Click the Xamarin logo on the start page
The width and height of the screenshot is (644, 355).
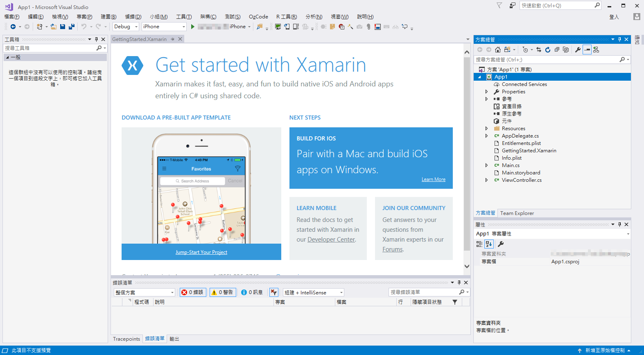[x=133, y=66]
